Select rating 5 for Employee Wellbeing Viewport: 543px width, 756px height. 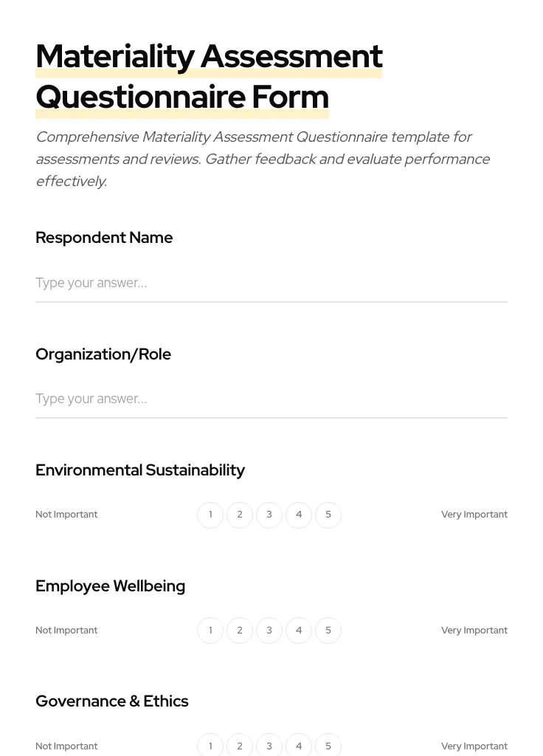tap(328, 630)
